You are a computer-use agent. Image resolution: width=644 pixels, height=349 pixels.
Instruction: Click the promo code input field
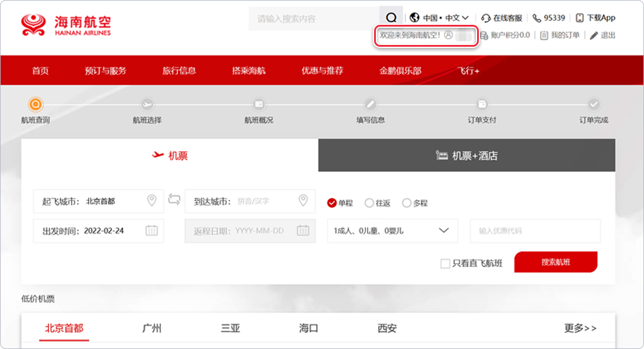[x=535, y=231]
